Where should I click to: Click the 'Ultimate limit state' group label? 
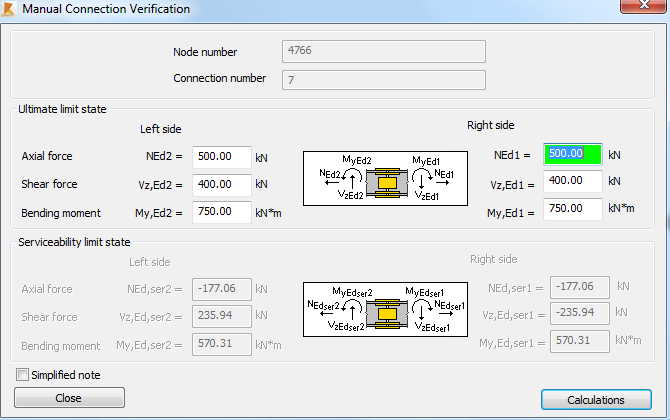tap(62, 109)
